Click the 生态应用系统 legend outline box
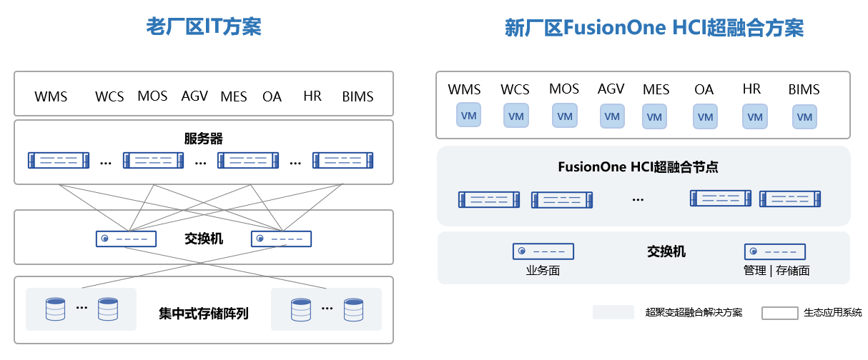The height and width of the screenshot is (360, 868). pos(779,313)
